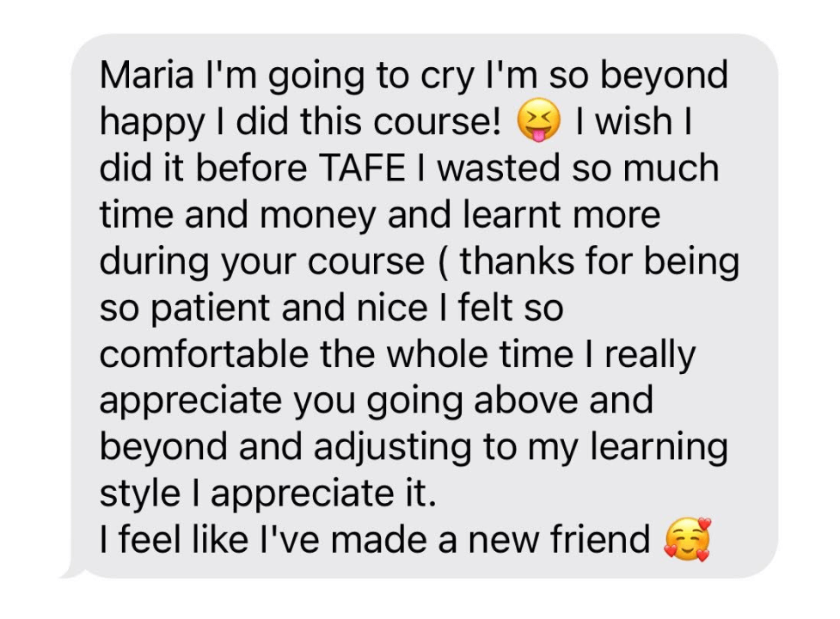Click the word "during" in the message
The height and width of the screenshot is (619, 840).
[x=154, y=263]
